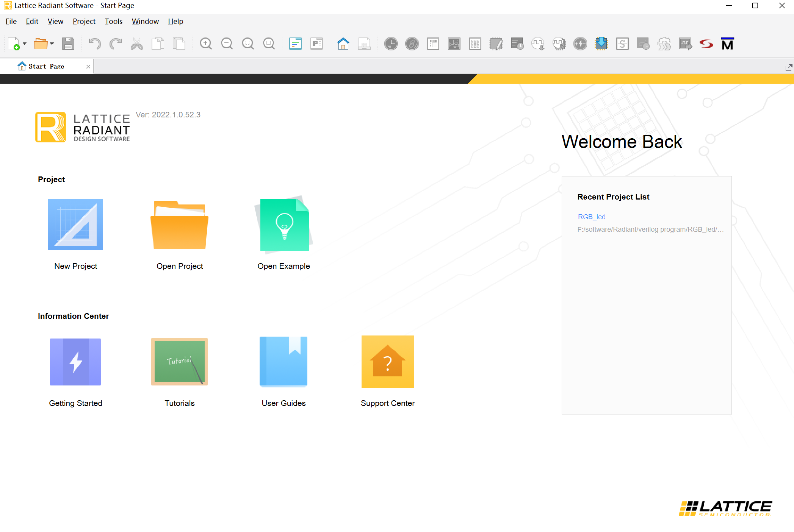Open the Edit menu
Image resolution: width=794 pixels, height=532 pixels.
tap(32, 22)
